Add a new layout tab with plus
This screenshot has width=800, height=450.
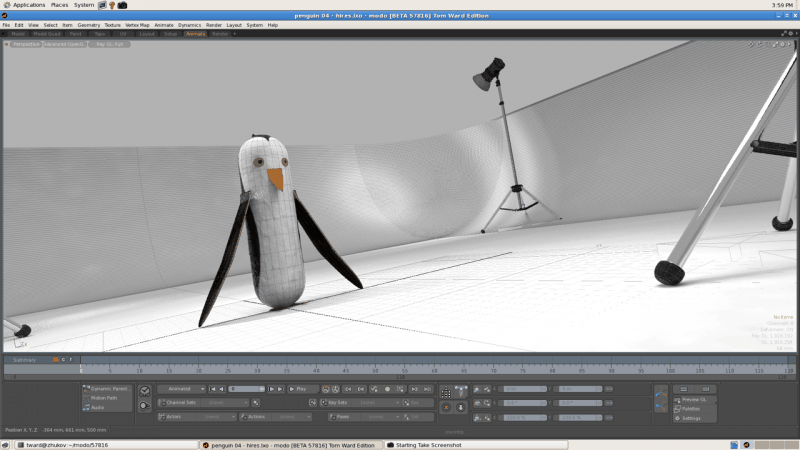pyautogui.click(x=235, y=34)
